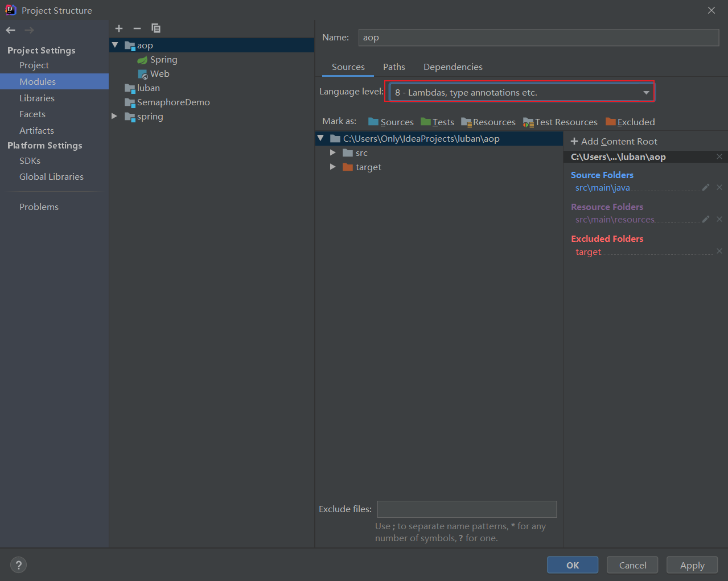This screenshot has width=728, height=581.
Task: Click the Add new module plus icon
Action: [119, 28]
